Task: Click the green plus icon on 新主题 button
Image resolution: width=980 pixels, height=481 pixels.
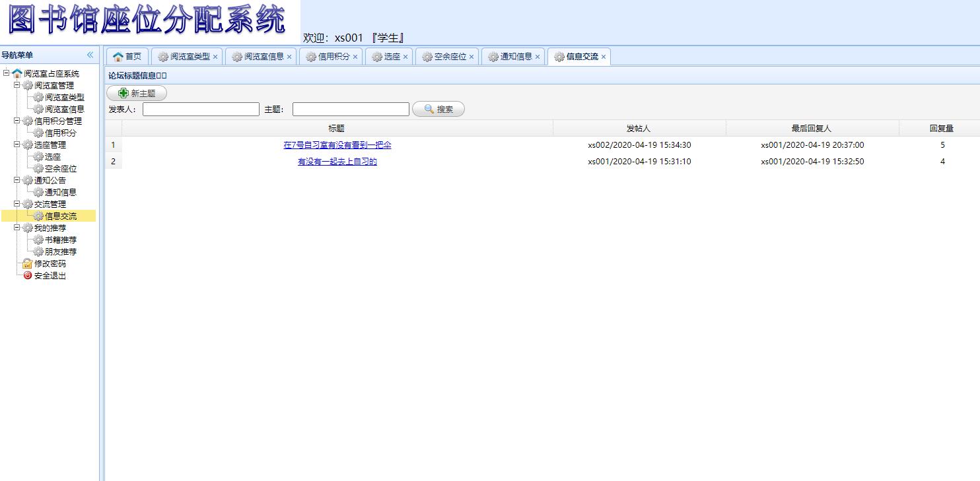Action: pos(122,93)
